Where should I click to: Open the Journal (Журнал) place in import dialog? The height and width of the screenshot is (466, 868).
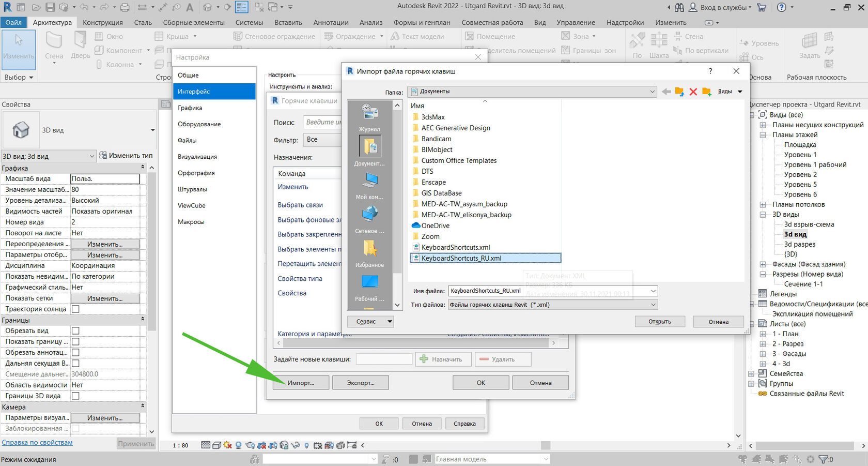click(369, 117)
